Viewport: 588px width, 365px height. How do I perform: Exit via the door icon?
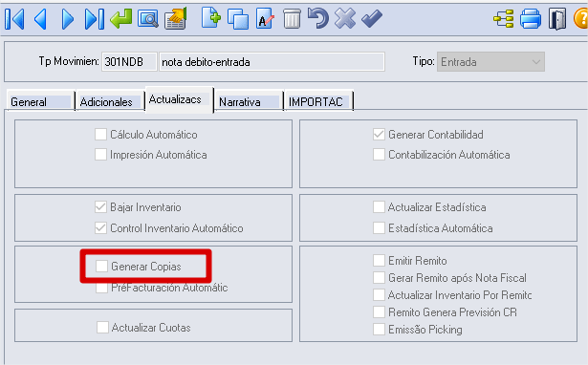coord(557,19)
